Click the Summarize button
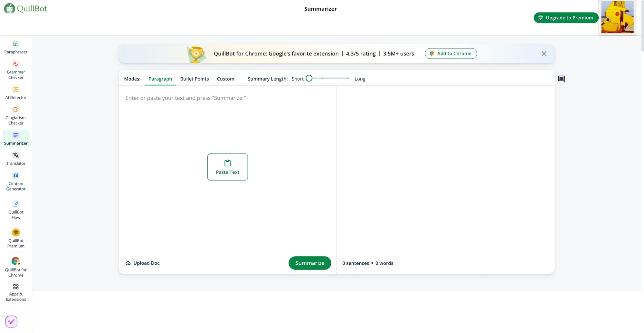644x333 pixels. (x=310, y=263)
